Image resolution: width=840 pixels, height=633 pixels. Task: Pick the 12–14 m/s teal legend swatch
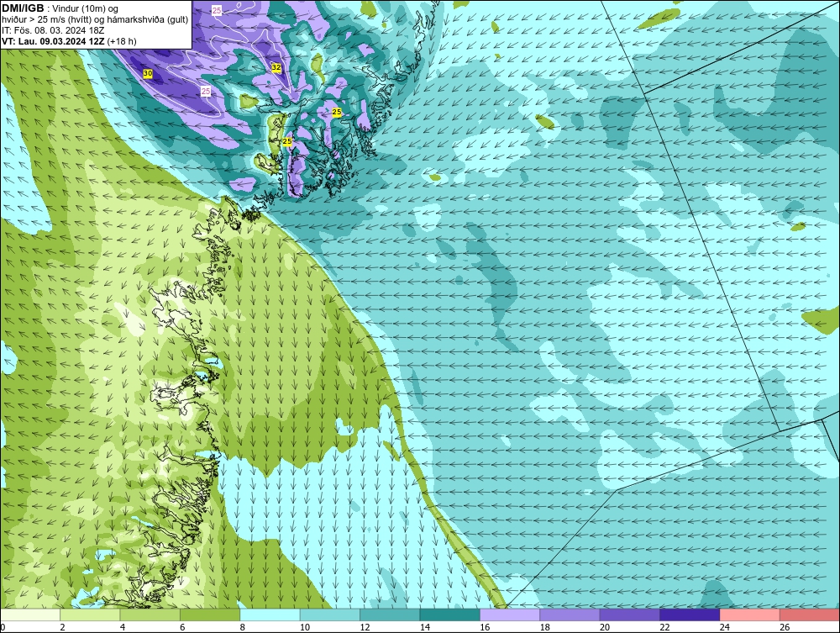[390, 615]
